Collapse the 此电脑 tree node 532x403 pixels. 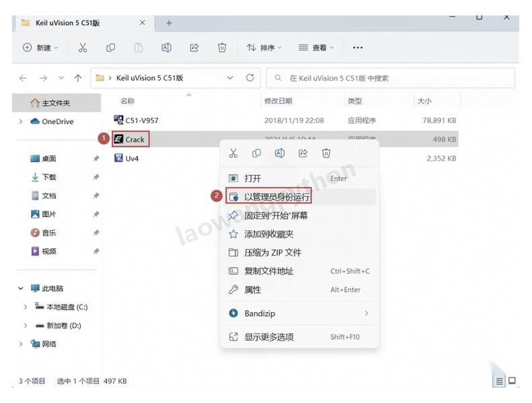click(x=21, y=288)
